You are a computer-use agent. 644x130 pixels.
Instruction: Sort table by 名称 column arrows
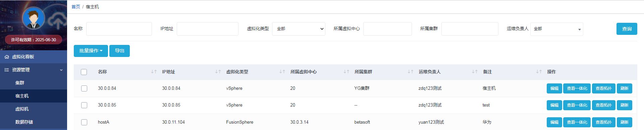point(154,72)
